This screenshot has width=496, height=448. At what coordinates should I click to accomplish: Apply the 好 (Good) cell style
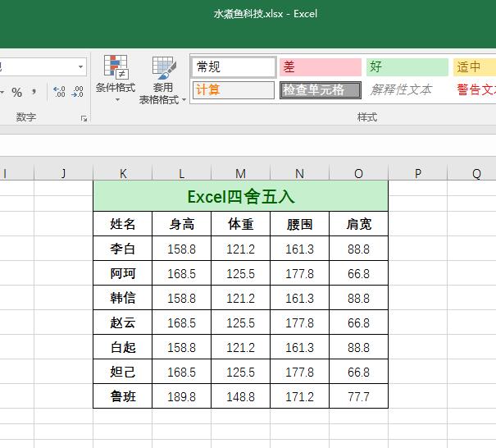pyautogui.click(x=407, y=67)
